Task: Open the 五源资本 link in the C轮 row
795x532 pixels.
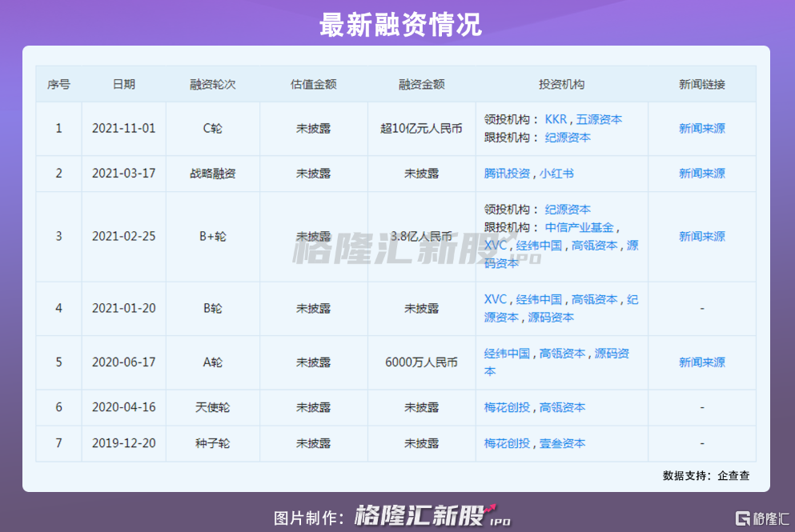Action: pyautogui.click(x=599, y=119)
